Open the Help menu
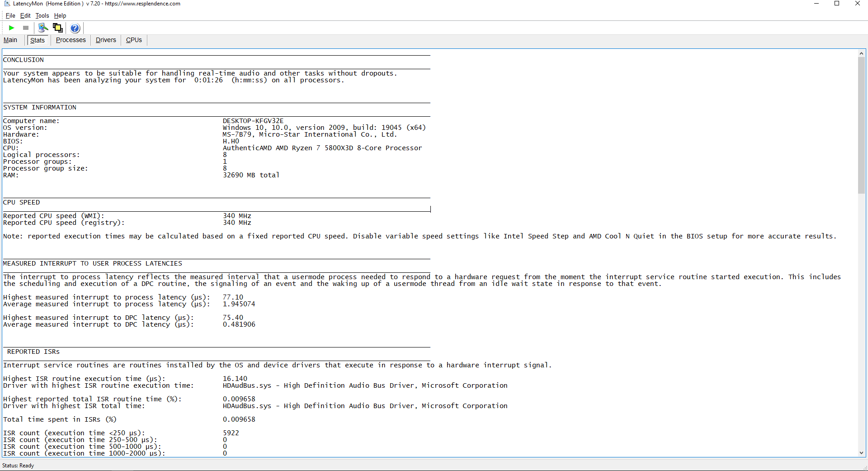 [60, 15]
